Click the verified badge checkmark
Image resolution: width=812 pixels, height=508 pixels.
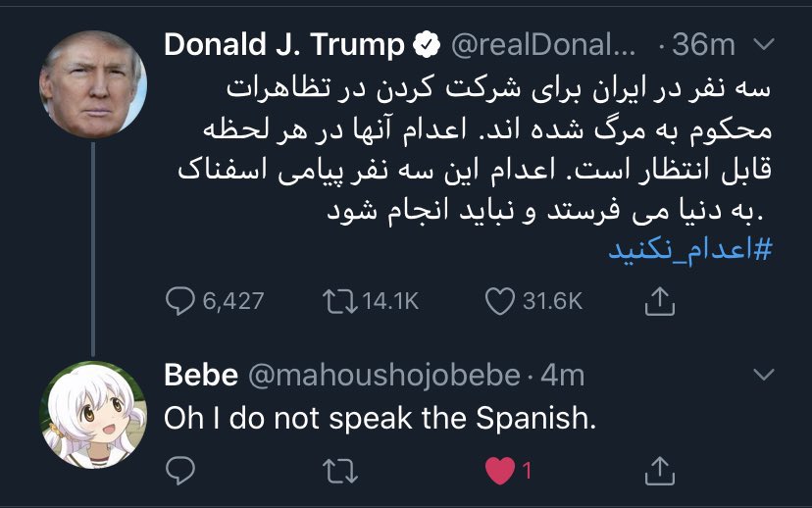(x=427, y=44)
